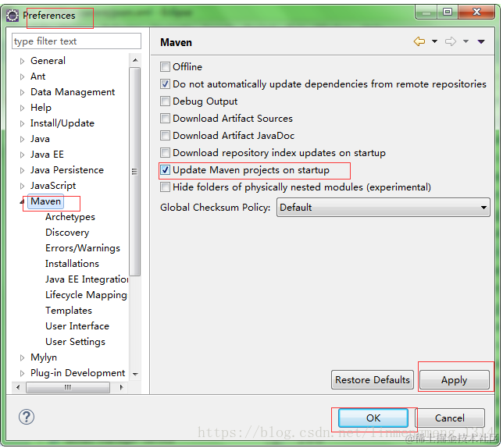Click the horizontal scroll left arrow

pyautogui.click(x=18, y=389)
